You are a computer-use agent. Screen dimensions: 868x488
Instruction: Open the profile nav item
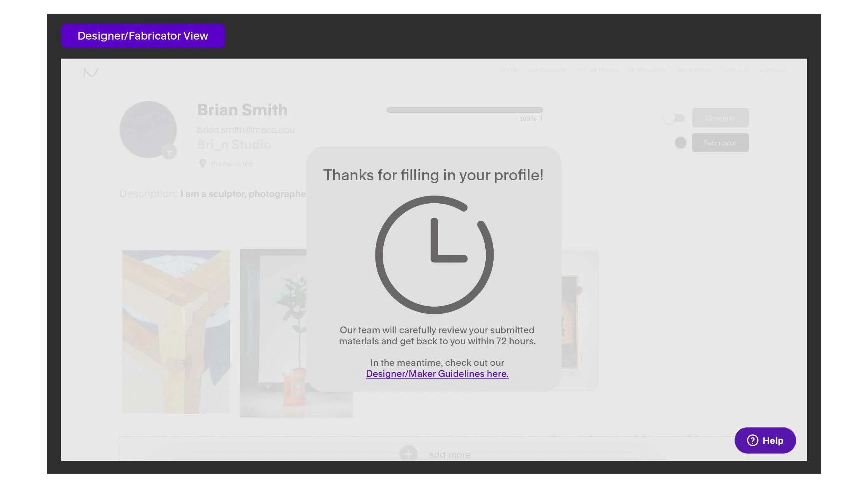click(509, 70)
